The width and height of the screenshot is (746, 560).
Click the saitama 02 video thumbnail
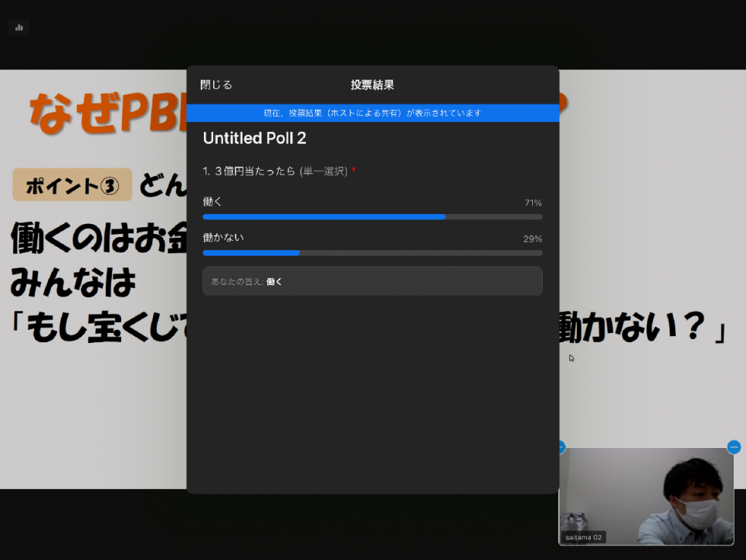[x=646, y=494]
